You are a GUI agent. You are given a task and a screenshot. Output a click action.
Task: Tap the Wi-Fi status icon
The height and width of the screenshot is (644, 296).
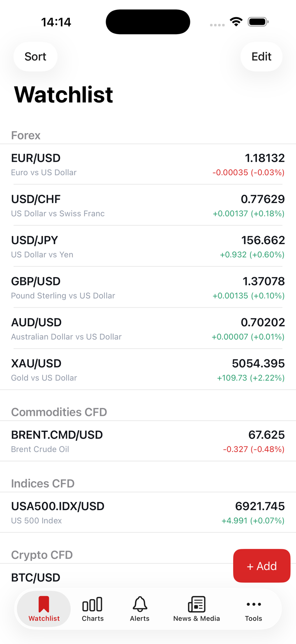pos(236,22)
